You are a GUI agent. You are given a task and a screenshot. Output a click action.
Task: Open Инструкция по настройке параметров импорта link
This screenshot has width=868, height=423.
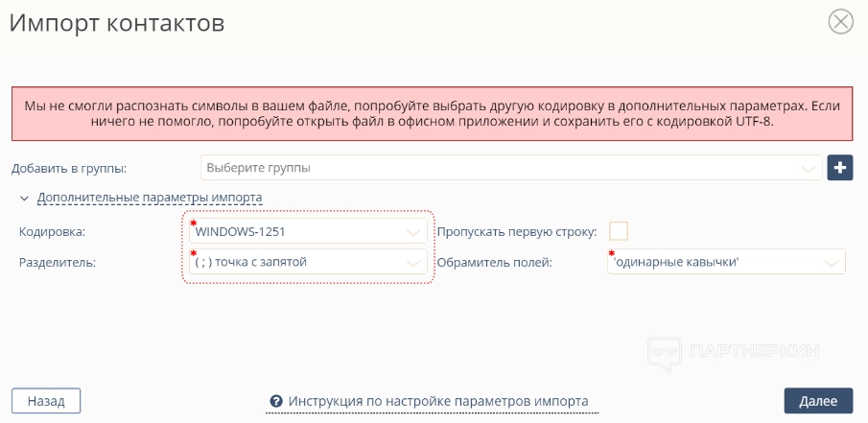pos(438,401)
